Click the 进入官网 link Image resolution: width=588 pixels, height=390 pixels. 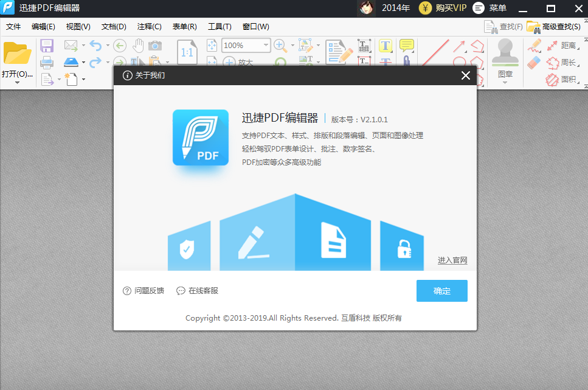tap(452, 260)
